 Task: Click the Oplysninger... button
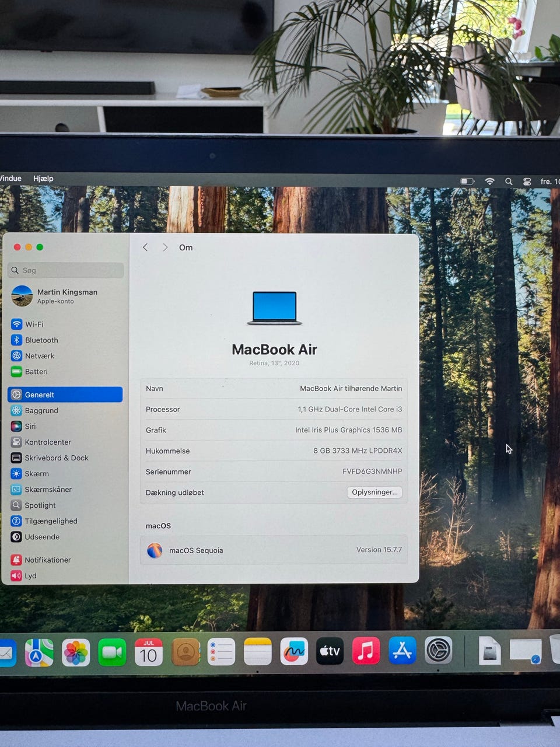374,492
